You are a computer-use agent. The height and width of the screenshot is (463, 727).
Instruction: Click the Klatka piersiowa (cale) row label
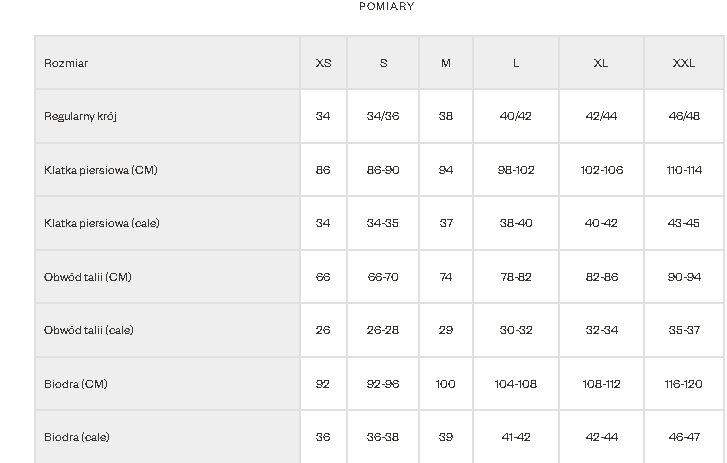(102, 223)
